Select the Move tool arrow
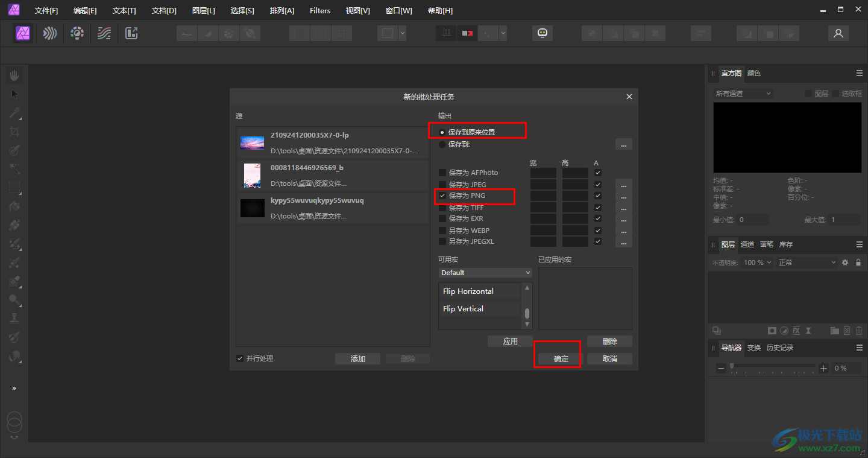868x458 pixels. [14, 94]
